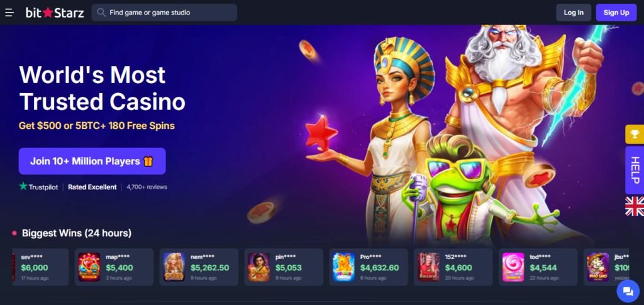Open the 4,700+ reviews link
Viewport: 644px width, 305px height.
point(147,187)
